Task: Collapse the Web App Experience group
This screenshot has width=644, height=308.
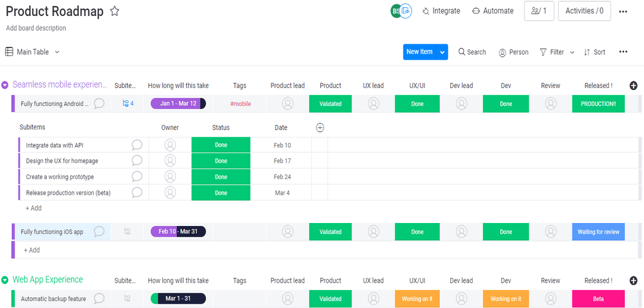Action: coord(5,280)
